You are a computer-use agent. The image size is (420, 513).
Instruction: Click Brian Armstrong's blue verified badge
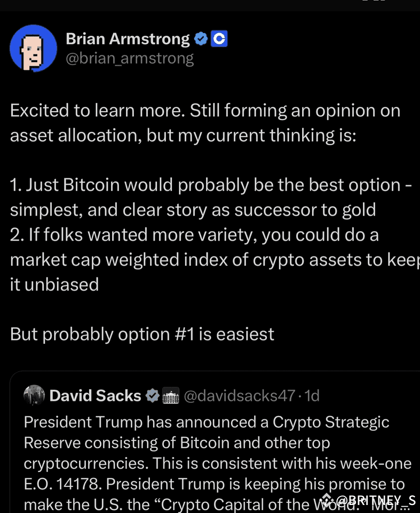tap(200, 39)
